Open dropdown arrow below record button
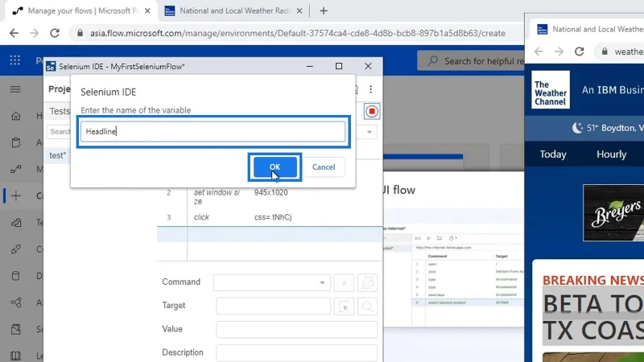The width and height of the screenshot is (644, 362). (369, 132)
